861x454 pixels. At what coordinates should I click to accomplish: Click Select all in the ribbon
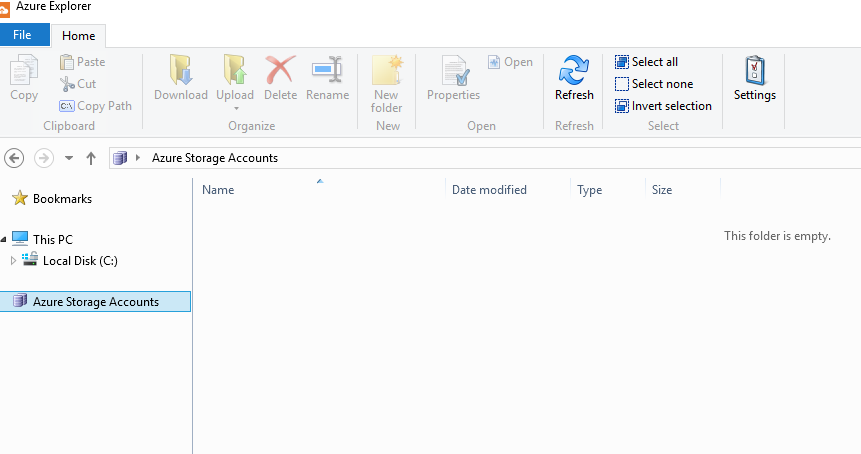(646, 62)
